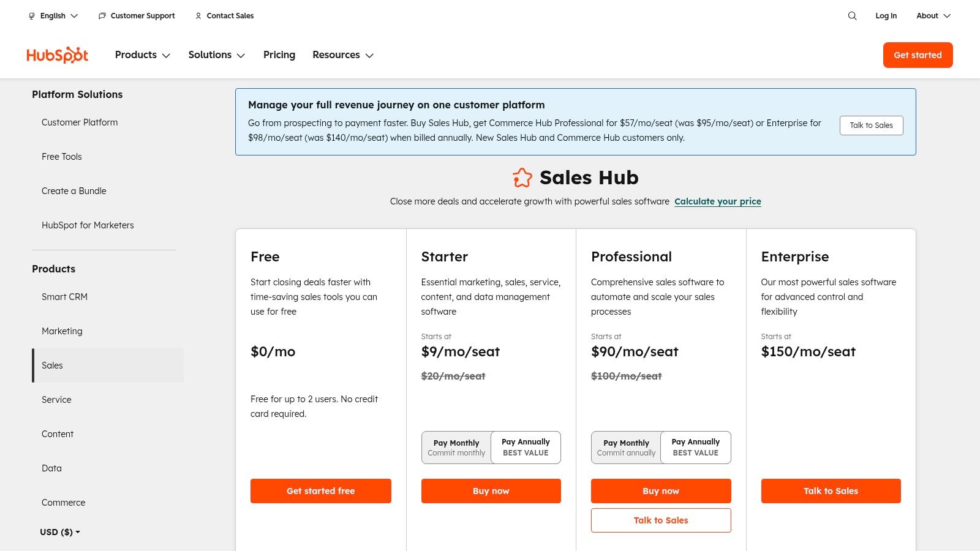Click the Customer Support chat icon
980x551 pixels.
[x=102, y=16]
